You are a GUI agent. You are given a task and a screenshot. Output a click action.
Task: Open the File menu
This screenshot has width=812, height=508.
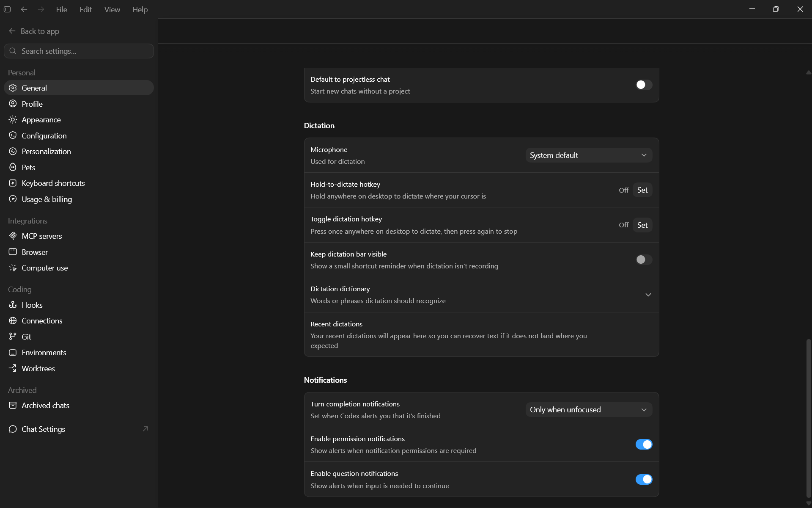61,9
